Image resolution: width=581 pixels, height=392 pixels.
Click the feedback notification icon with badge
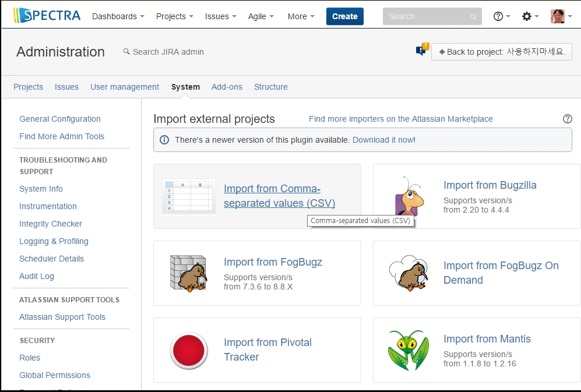click(x=422, y=50)
